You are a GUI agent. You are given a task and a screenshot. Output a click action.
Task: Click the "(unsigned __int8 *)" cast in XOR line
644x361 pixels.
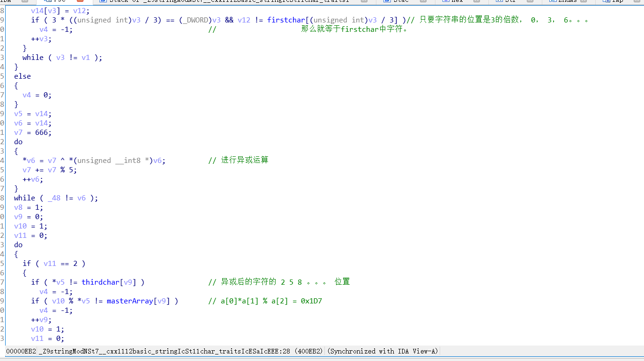[112, 160]
